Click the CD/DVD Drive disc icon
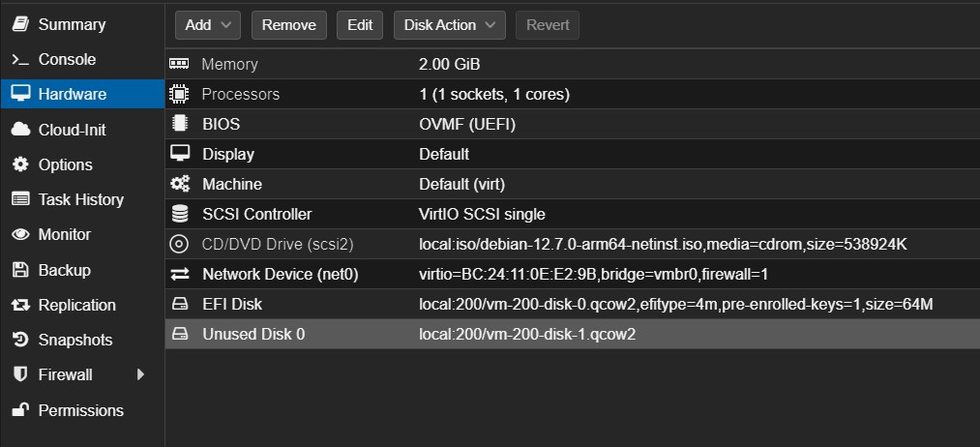 click(x=179, y=244)
